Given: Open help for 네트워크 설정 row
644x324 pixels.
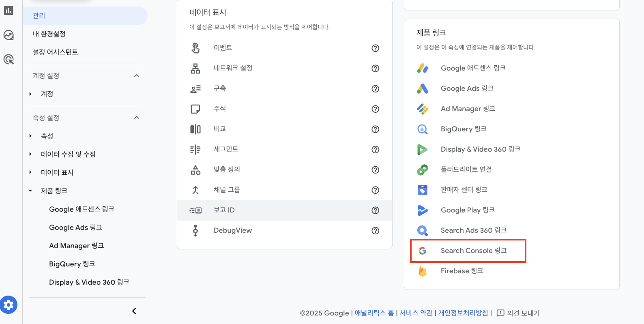Looking at the screenshot, I should 376,68.
